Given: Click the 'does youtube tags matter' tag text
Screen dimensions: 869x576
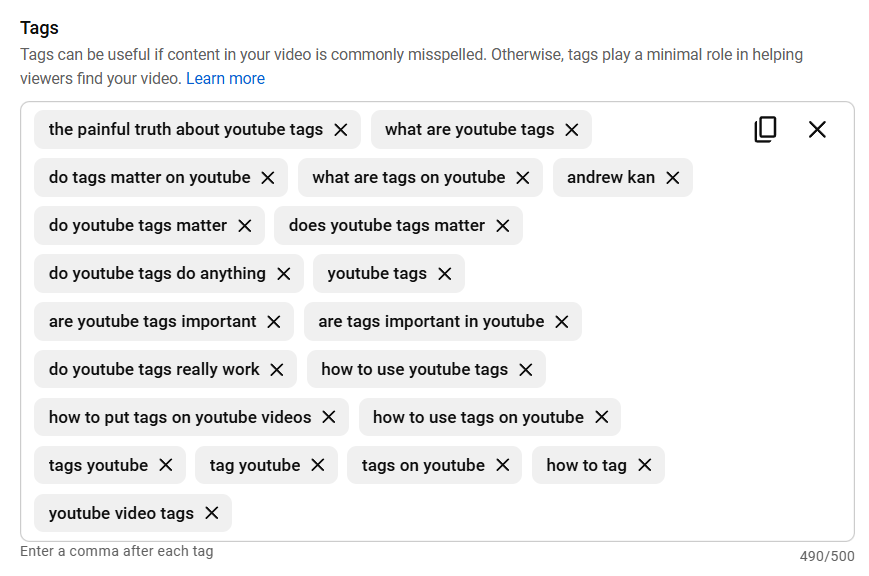Looking at the screenshot, I should tap(386, 226).
